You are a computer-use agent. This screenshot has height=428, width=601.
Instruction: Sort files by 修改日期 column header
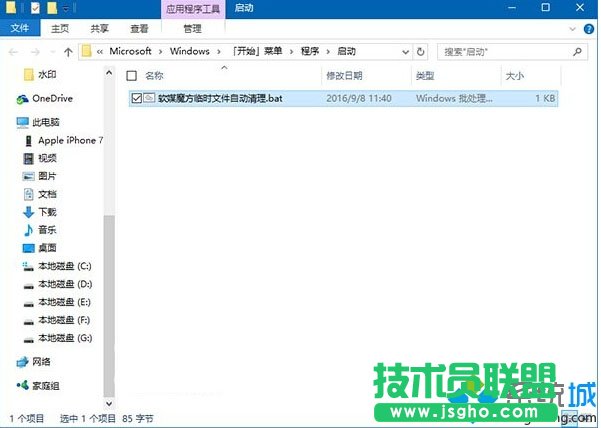348,76
